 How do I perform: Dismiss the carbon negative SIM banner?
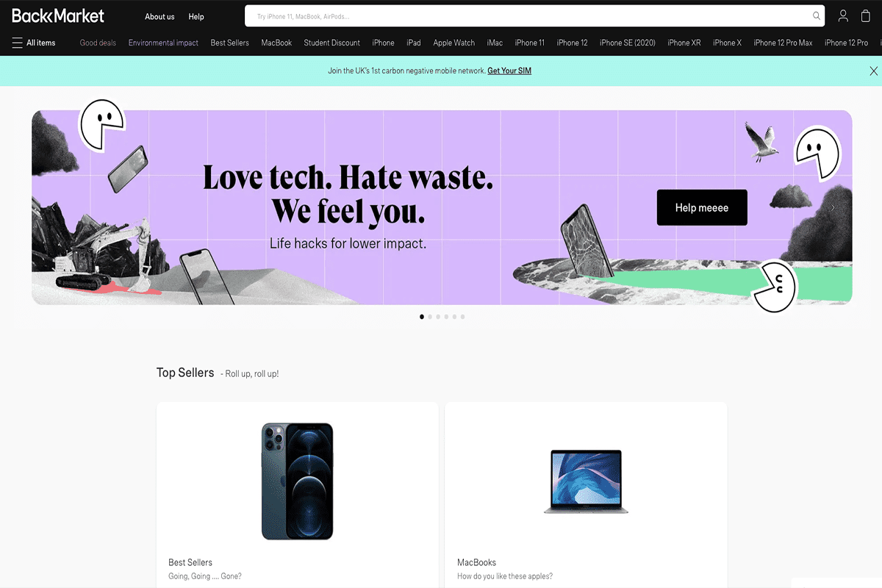tap(873, 71)
